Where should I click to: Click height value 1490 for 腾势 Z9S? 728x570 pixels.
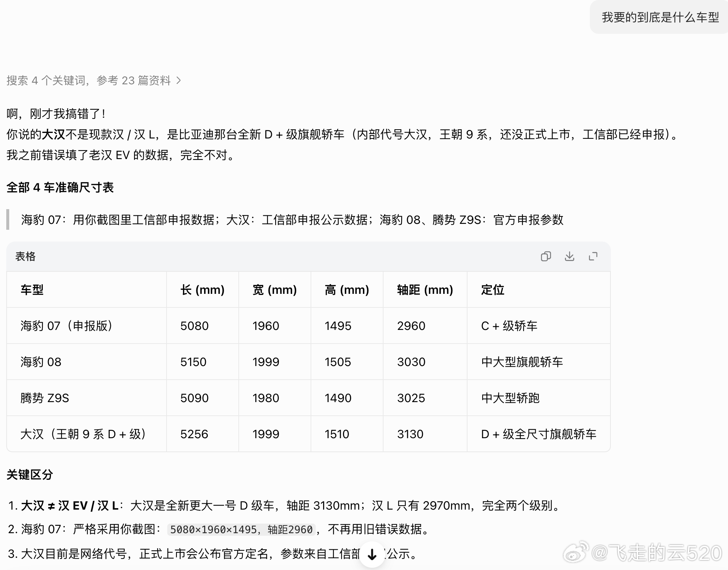(338, 398)
